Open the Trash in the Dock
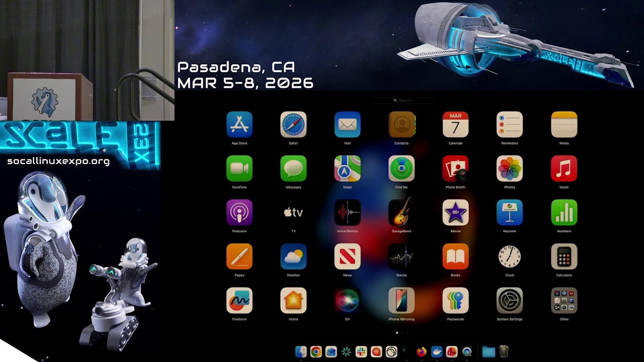Viewport: 644px width, 362px height. [504, 352]
